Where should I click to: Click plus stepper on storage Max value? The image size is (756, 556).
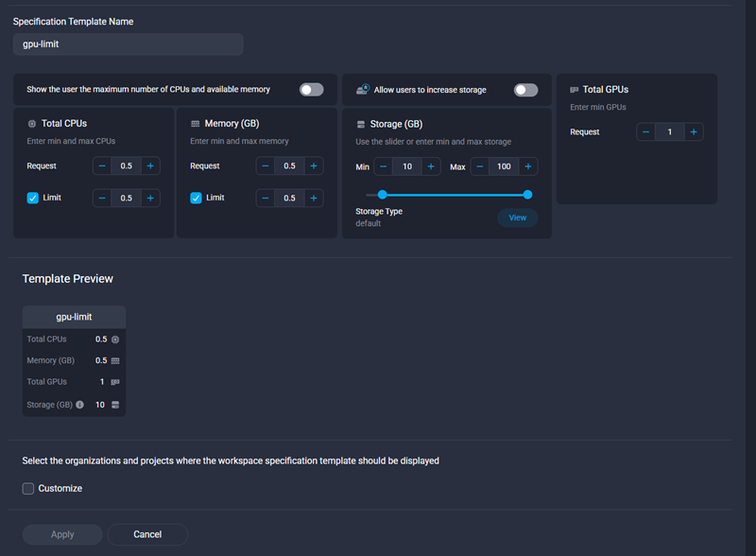pyautogui.click(x=528, y=165)
